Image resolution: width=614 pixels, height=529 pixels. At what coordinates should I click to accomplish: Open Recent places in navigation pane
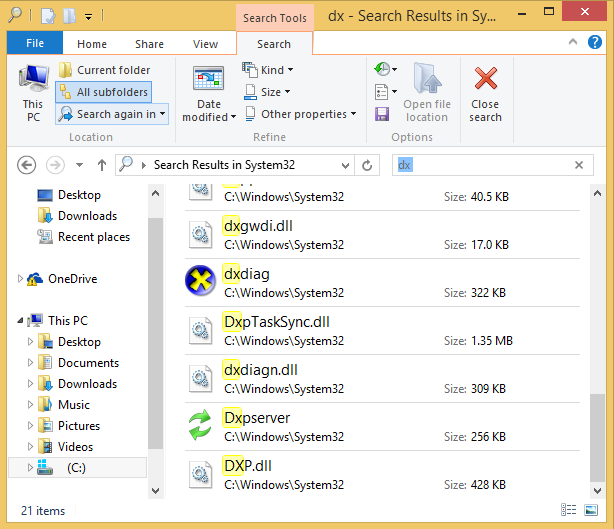point(84,237)
